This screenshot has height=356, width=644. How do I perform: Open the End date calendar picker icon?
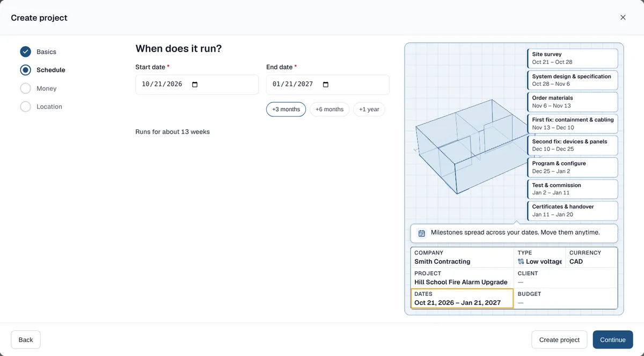(325, 84)
